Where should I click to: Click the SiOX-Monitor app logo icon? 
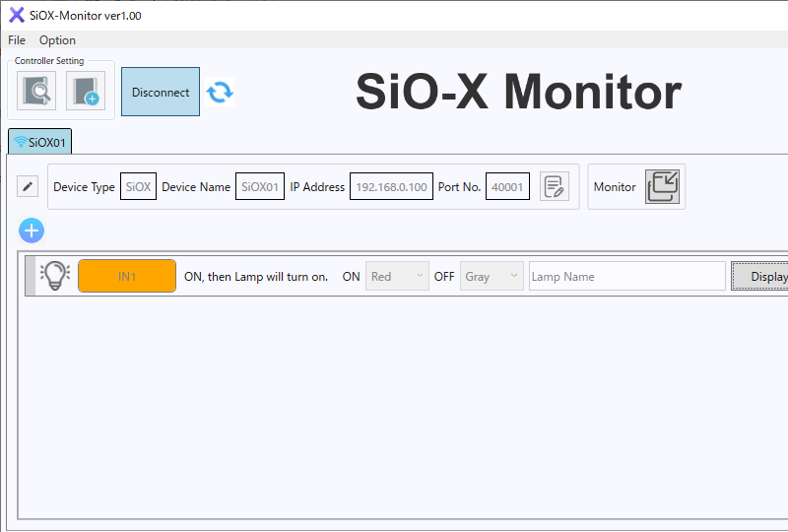(17, 15)
